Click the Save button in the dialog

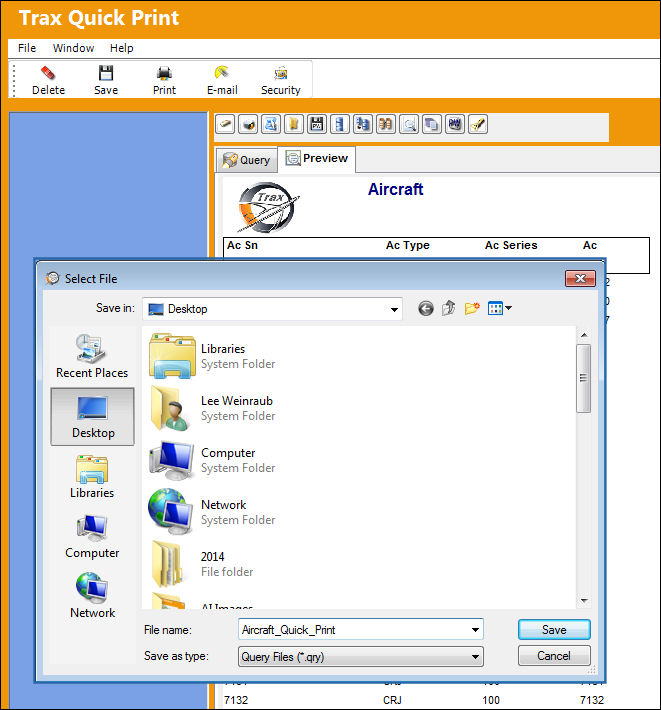pos(554,630)
